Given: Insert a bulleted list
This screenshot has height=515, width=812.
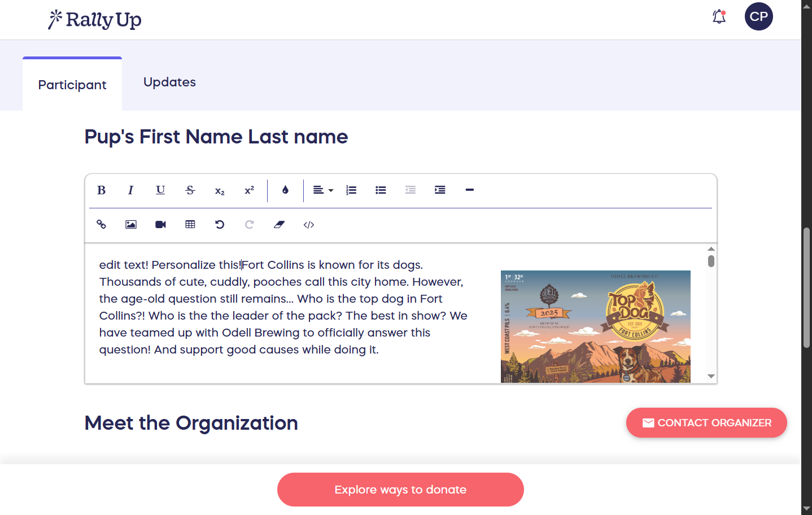Looking at the screenshot, I should point(381,190).
